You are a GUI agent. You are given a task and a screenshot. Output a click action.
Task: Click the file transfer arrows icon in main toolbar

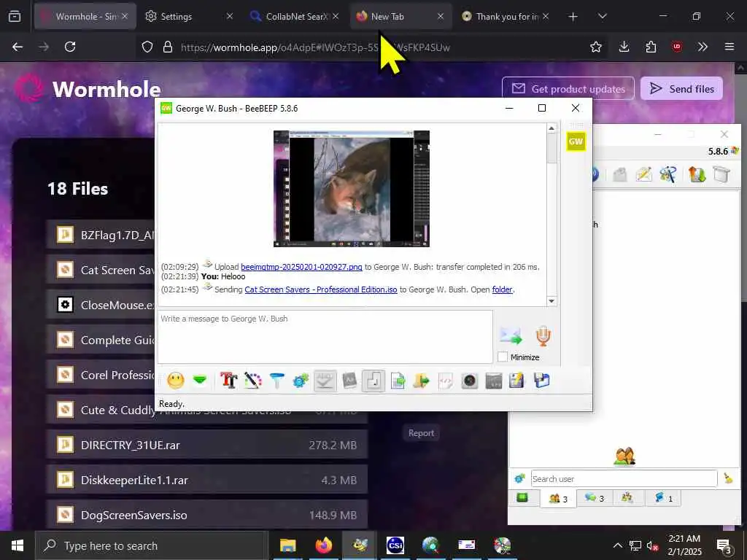coord(697,174)
